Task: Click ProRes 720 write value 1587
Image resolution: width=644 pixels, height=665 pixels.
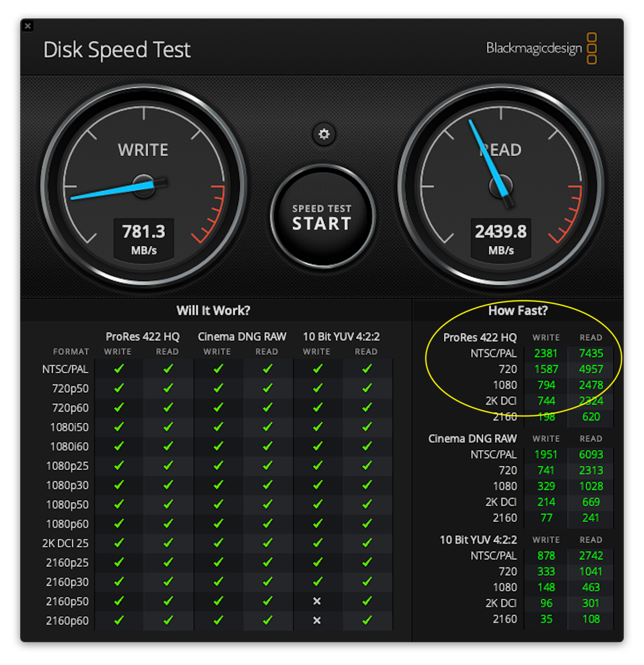Action: click(546, 369)
